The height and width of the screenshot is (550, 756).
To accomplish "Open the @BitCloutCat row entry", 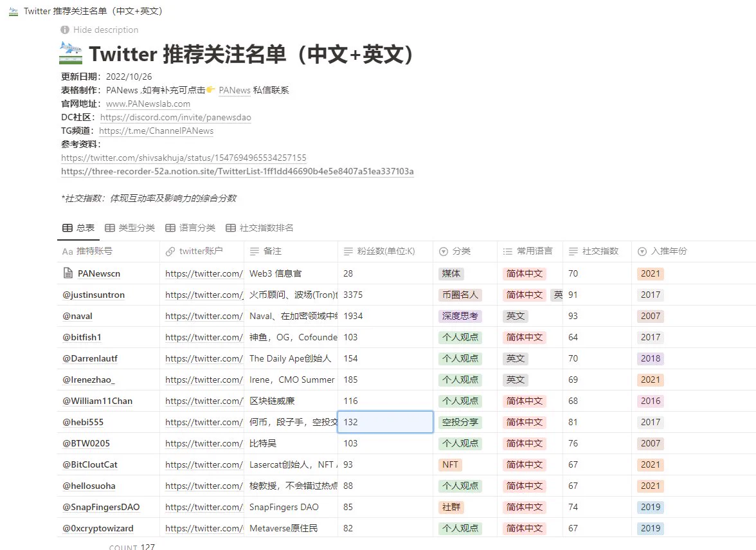I will [90, 464].
